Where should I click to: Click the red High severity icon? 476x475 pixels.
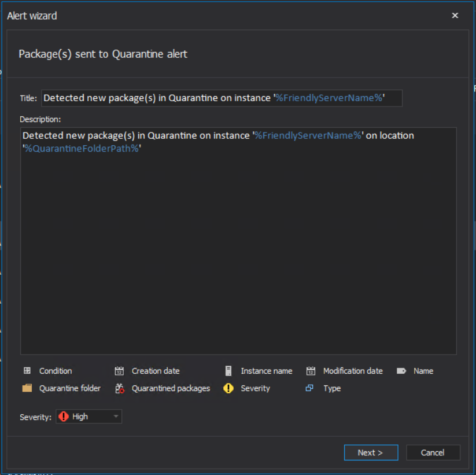coord(64,417)
